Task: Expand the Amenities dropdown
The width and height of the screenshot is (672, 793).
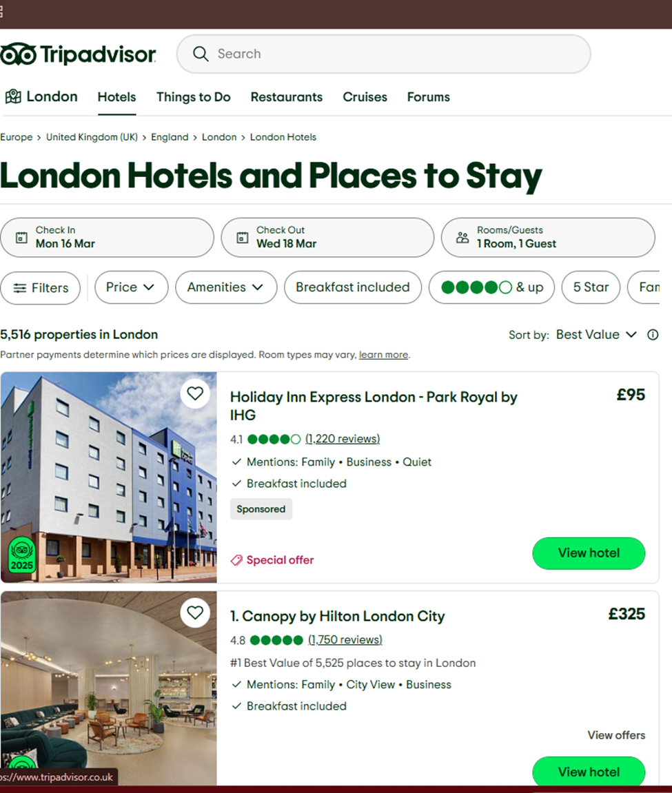Action: pyautogui.click(x=225, y=287)
